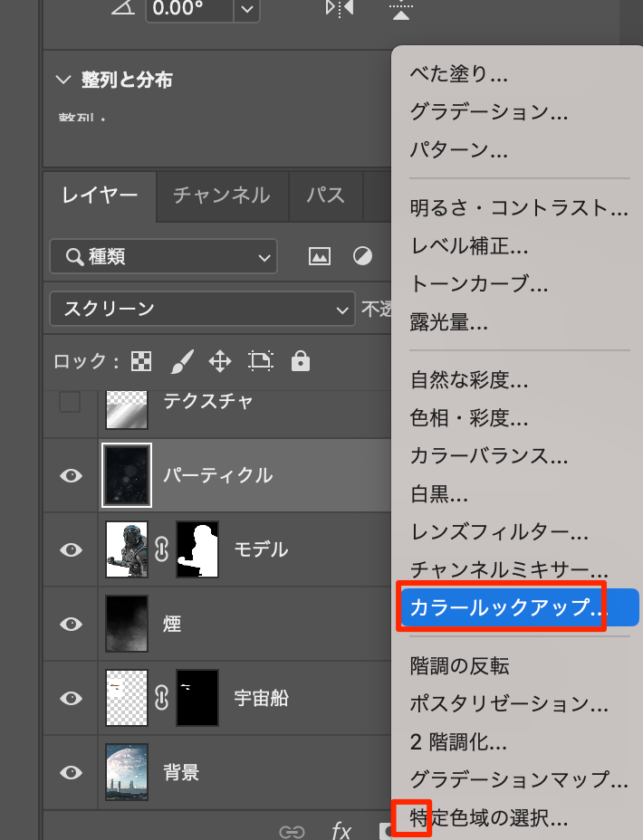The image size is (643, 840).
Task: Click the fx layer style icon
Action: click(x=341, y=831)
